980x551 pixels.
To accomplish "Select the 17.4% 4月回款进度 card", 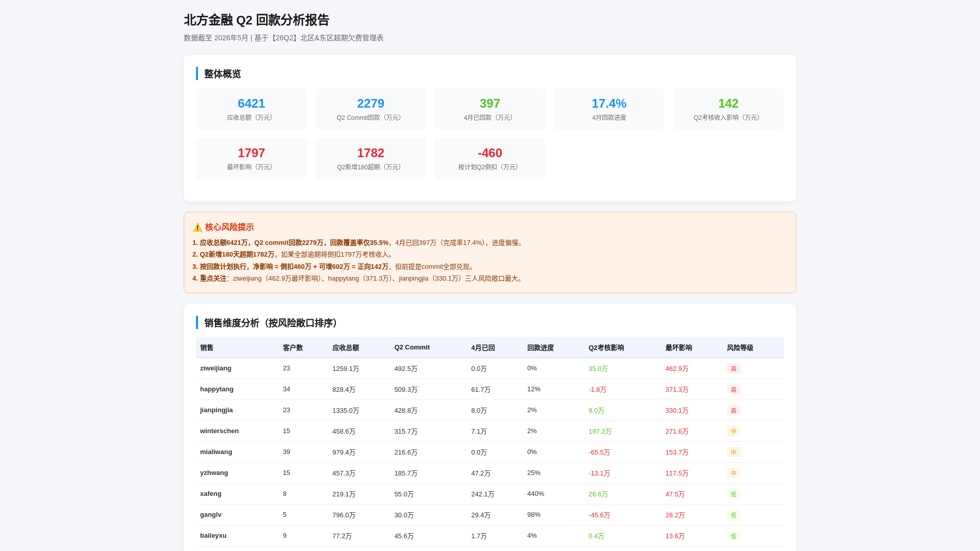I will (609, 109).
